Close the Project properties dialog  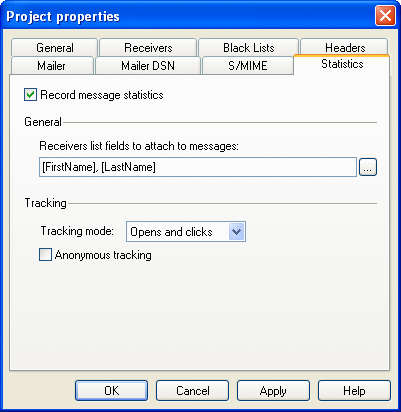385,15
